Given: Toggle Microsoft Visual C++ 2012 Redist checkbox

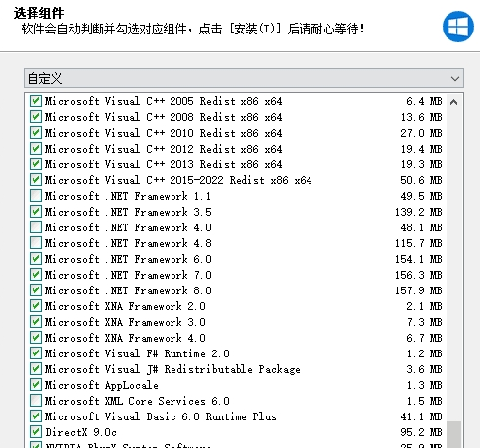Looking at the screenshot, I should click(x=35, y=149).
